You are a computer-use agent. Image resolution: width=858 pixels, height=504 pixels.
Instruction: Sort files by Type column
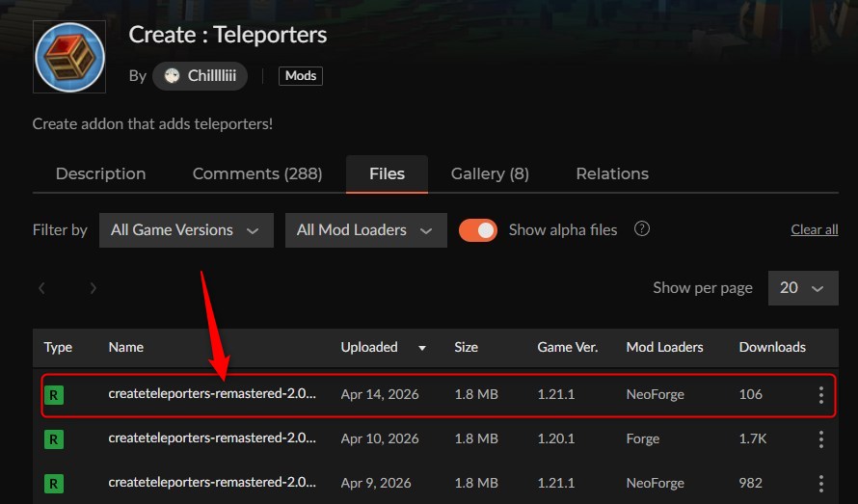pyautogui.click(x=58, y=348)
